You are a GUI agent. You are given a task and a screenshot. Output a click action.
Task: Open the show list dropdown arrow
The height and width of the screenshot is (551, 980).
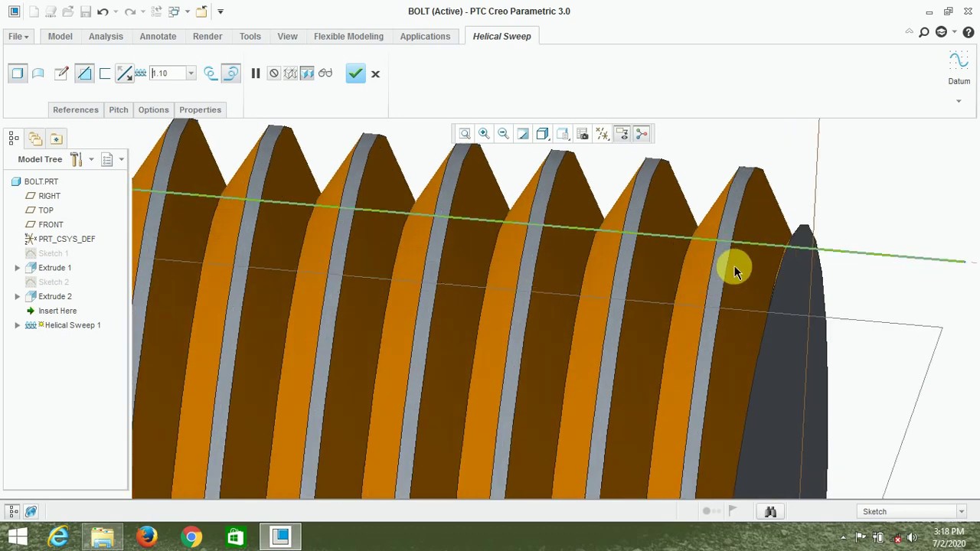(x=121, y=159)
